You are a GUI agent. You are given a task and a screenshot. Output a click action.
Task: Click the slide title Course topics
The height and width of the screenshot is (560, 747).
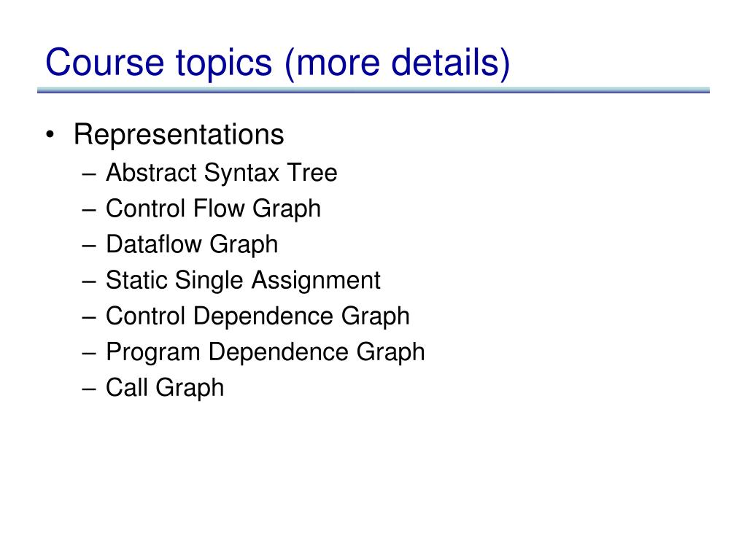pyautogui.click(x=278, y=63)
